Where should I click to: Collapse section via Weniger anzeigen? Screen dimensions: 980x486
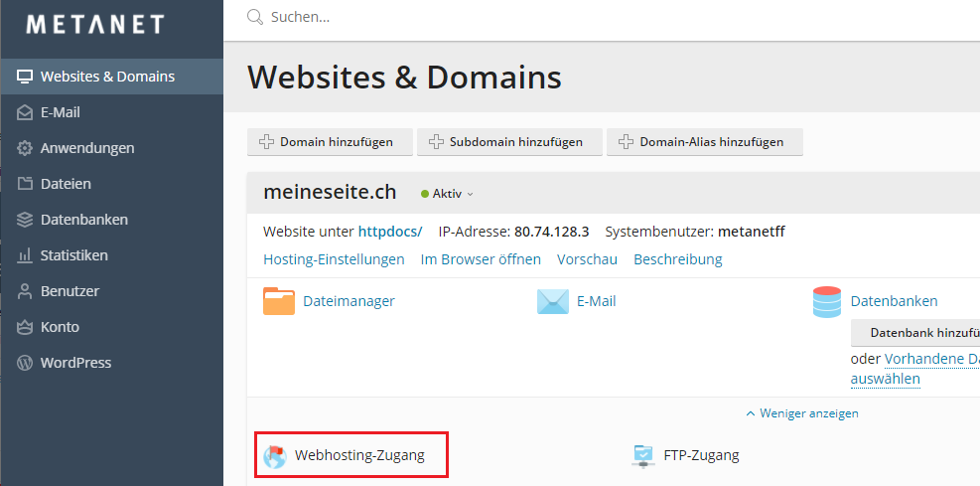coord(802,413)
